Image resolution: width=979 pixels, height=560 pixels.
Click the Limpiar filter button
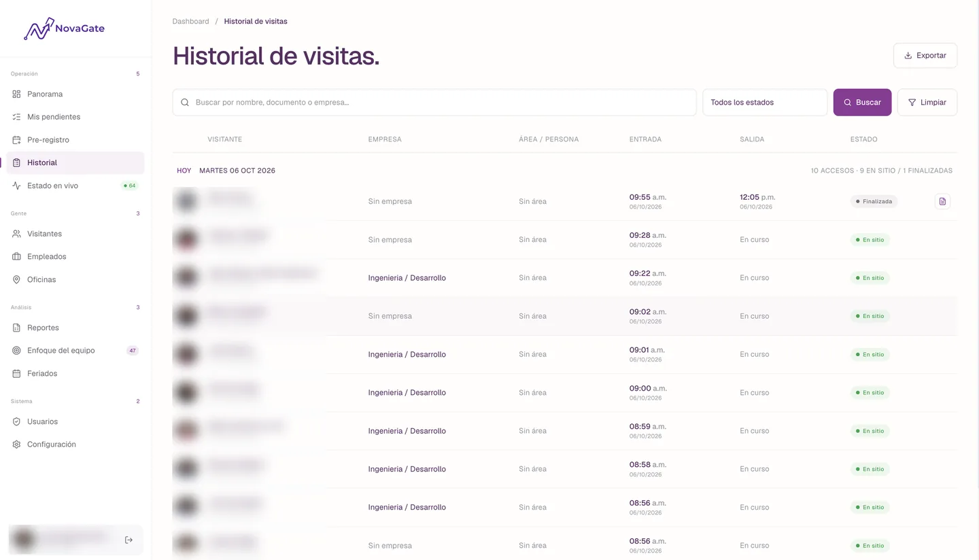(x=927, y=103)
